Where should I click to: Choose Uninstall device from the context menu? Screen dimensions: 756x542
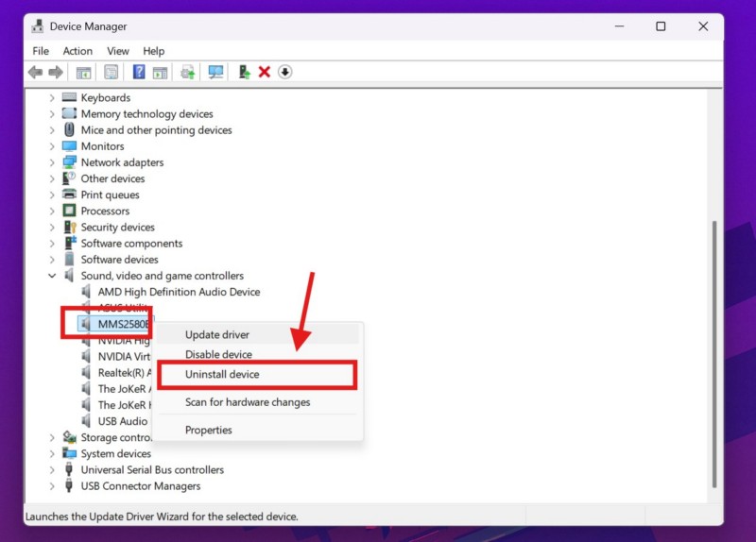click(x=222, y=375)
